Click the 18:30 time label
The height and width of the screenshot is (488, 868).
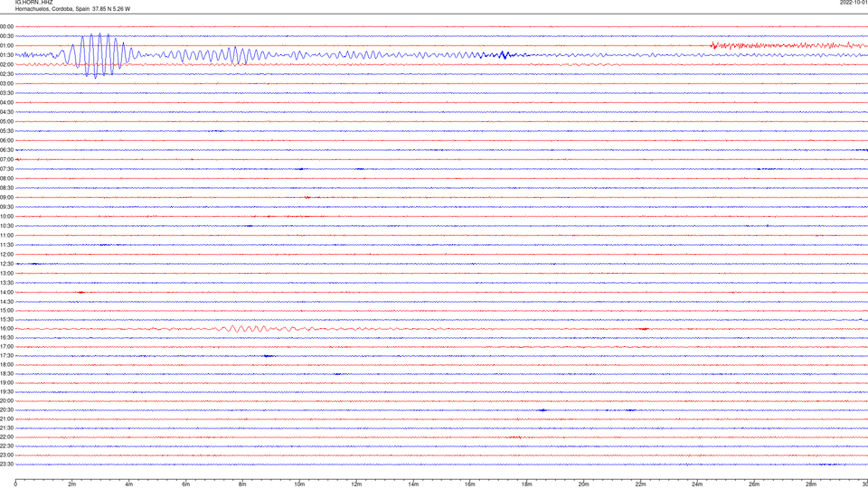pos(6,374)
